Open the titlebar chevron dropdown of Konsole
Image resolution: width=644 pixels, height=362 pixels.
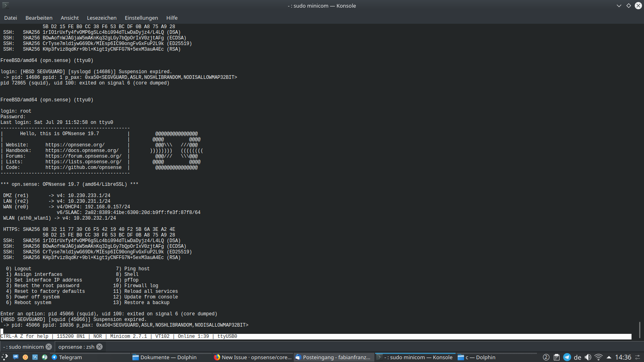point(619,6)
